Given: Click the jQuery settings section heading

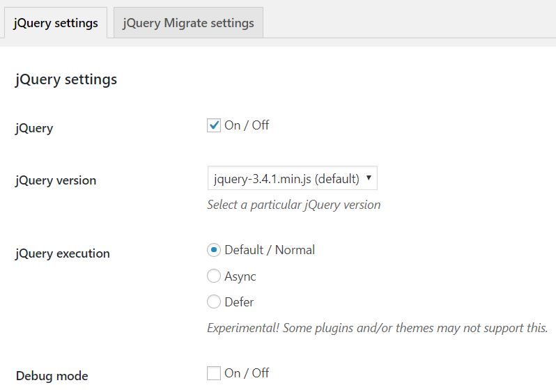Looking at the screenshot, I should [x=66, y=79].
